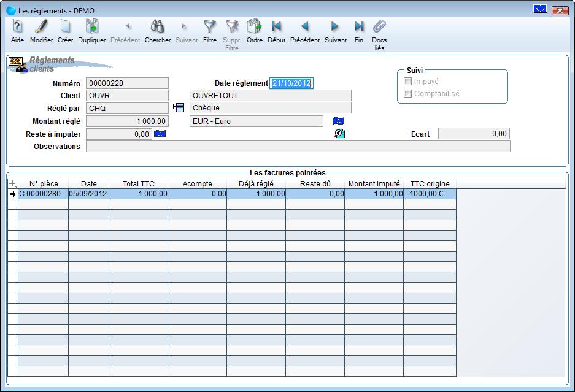
Task: Click the Montant réglé field
Action: (x=127, y=121)
